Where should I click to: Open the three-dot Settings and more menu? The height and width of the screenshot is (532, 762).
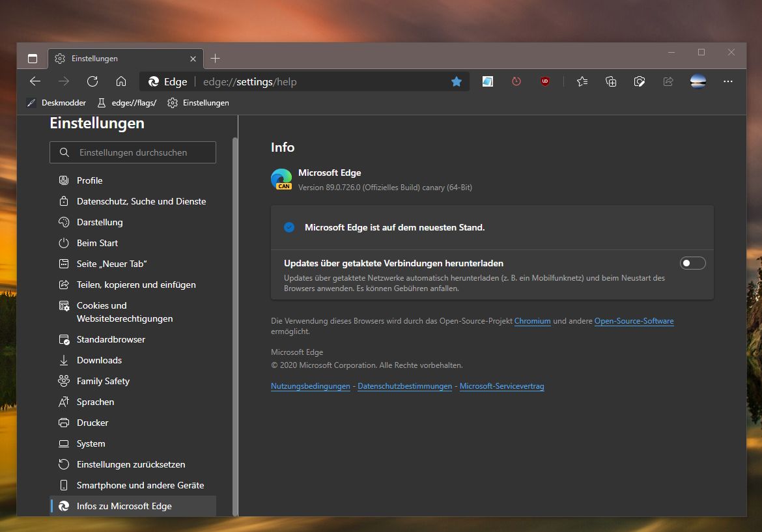(x=727, y=81)
